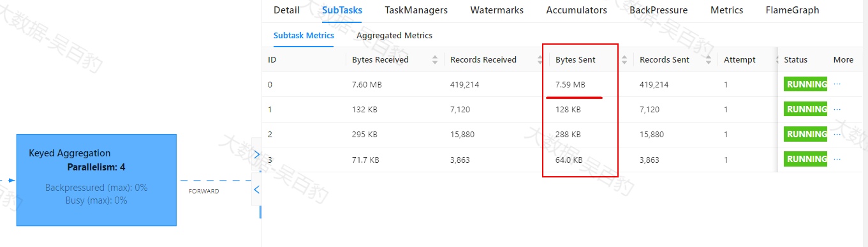Viewport: 868px width, 247px height.
Task: Switch to the Aggregated Metrics sub-tab
Action: (x=394, y=36)
